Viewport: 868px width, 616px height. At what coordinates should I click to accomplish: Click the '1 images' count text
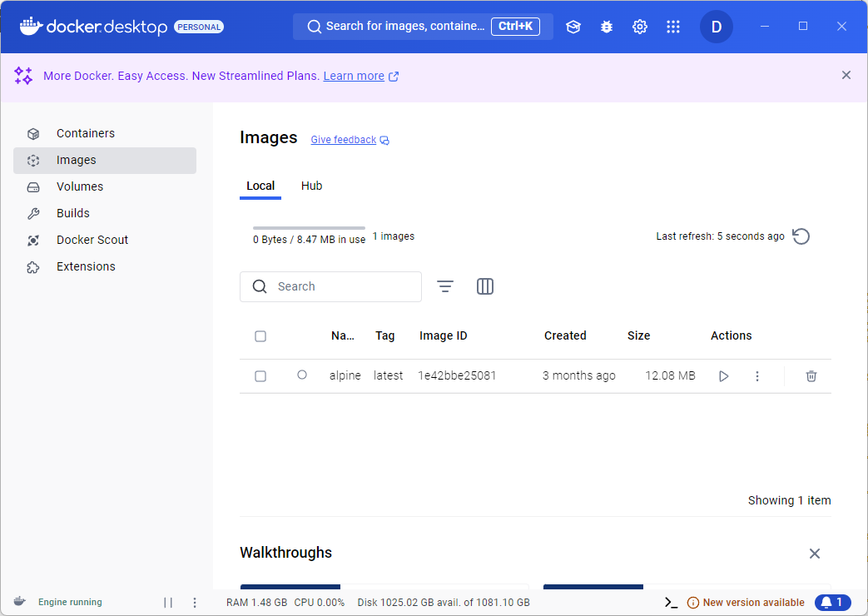(393, 236)
